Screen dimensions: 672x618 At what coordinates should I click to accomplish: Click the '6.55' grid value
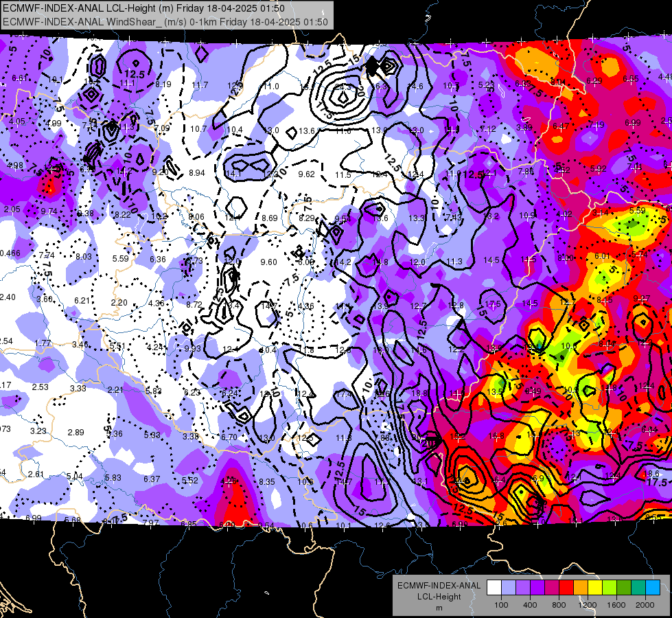[x=631, y=79]
